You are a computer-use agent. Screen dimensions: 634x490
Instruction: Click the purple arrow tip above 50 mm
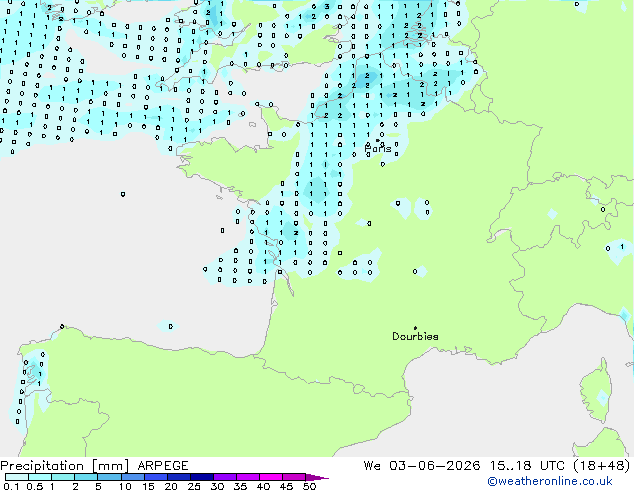[317, 477]
